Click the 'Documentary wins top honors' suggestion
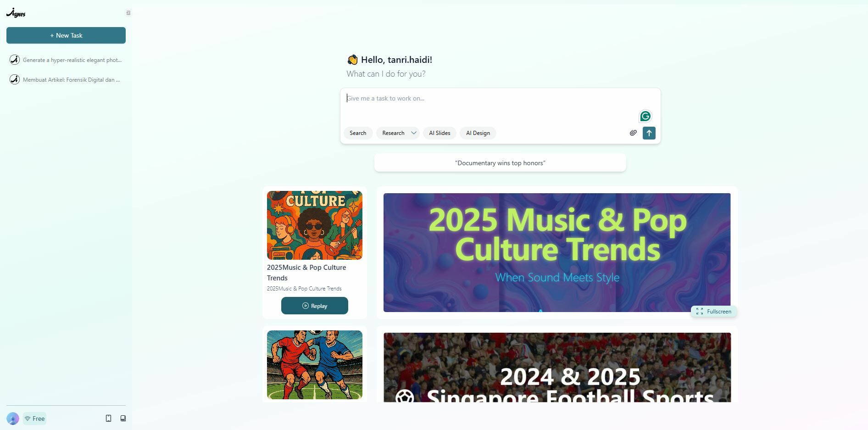868x430 pixels. 500,163
